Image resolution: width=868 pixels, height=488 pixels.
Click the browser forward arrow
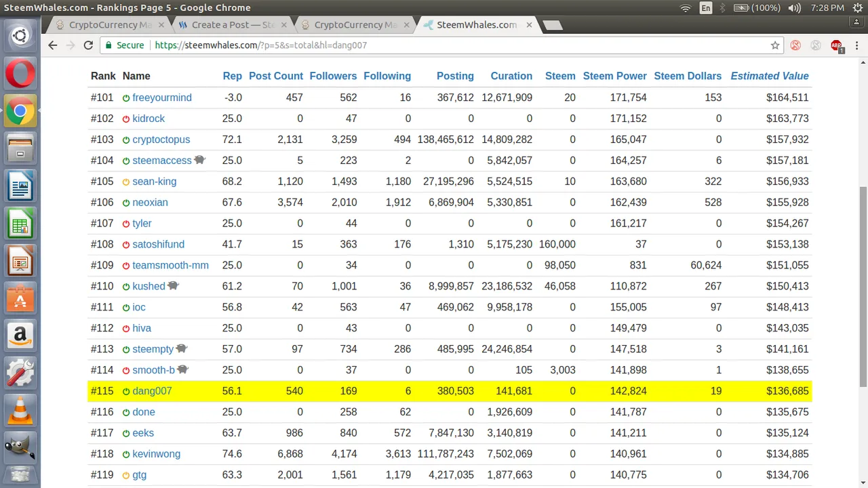71,45
